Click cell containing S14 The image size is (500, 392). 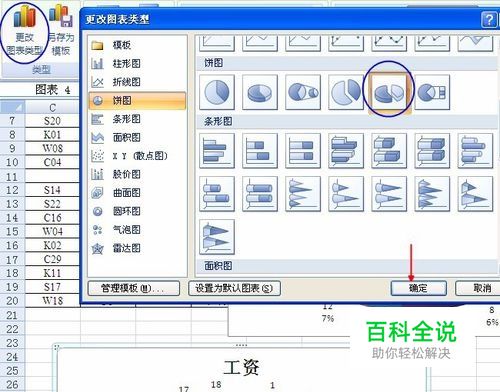coord(52,190)
